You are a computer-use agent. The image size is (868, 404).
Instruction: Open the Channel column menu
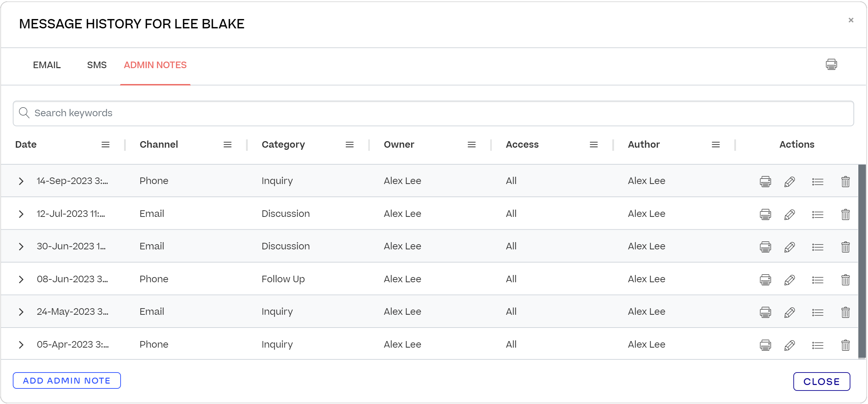pyautogui.click(x=228, y=144)
